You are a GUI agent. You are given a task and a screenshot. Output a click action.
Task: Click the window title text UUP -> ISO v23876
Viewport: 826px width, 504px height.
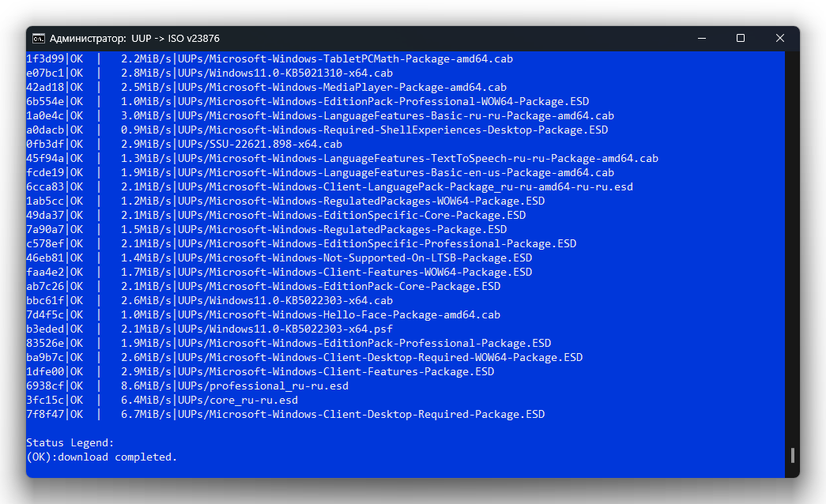175,39
